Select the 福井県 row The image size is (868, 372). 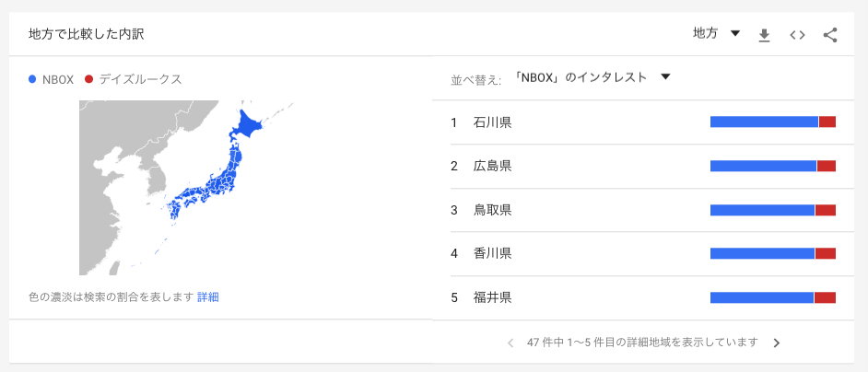point(642,297)
